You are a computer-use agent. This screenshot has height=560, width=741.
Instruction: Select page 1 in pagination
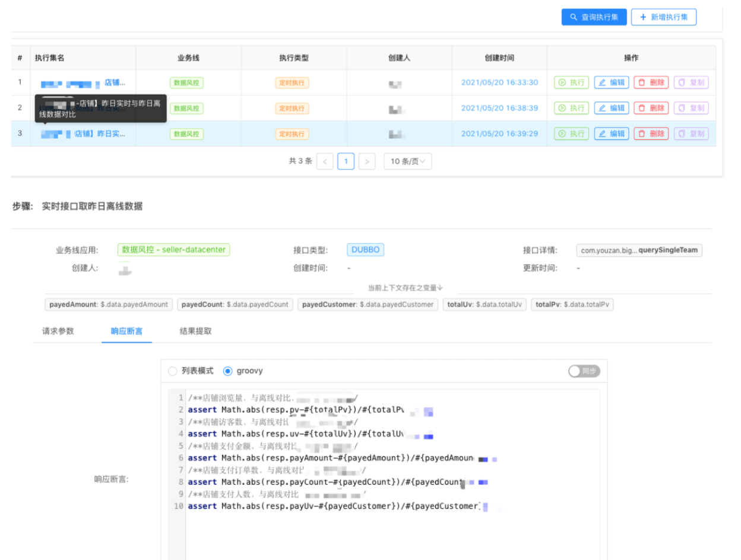[346, 161]
